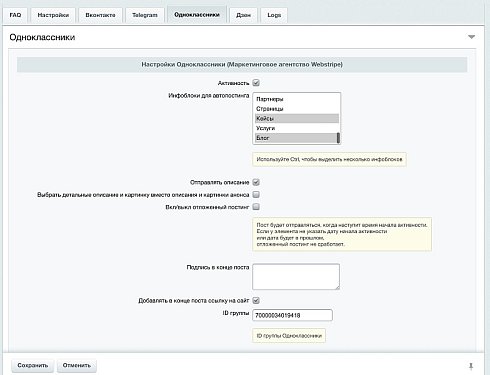490x375 pixels.
Task: Select Блог in the infoblocks list
Action: pyautogui.click(x=296, y=138)
